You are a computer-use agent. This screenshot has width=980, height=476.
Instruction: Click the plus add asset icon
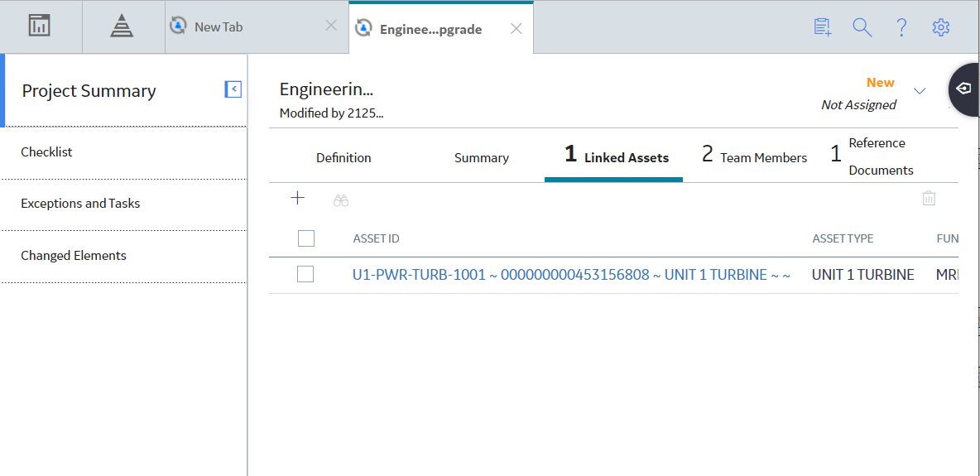click(x=297, y=199)
